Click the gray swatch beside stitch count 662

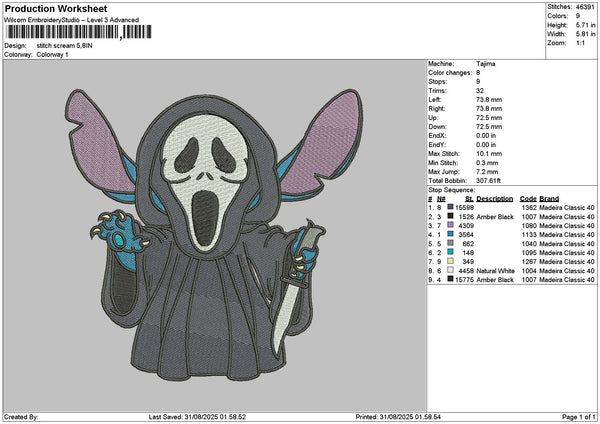[450, 243]
